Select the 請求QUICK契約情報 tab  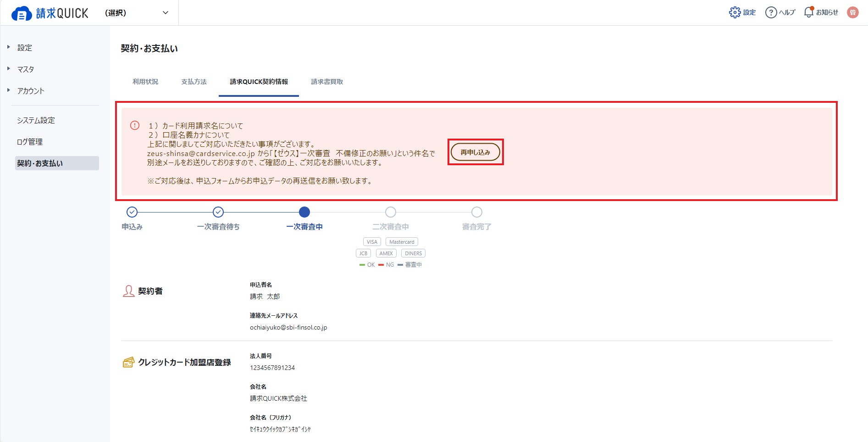click(x=259, y=82)
